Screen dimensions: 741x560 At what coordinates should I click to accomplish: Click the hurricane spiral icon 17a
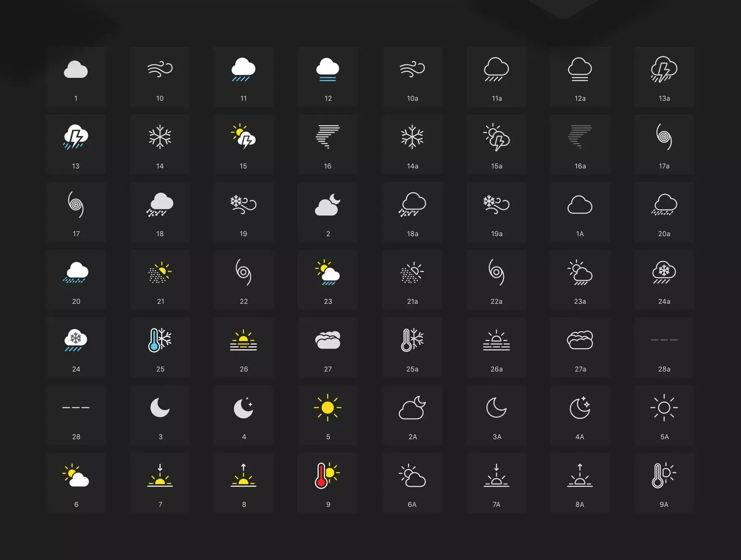pos(664,137)
